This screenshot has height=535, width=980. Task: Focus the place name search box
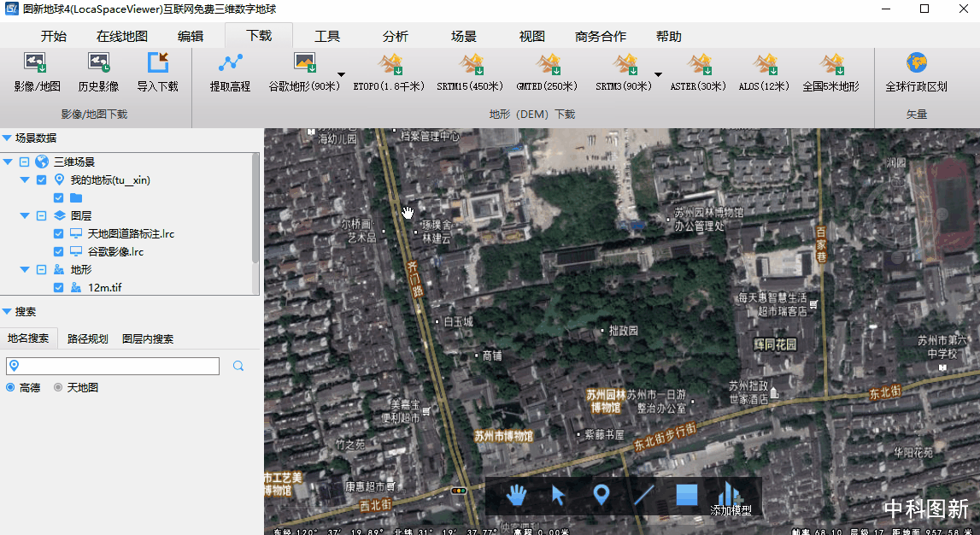pyautogui.click(x=113, y=367)
